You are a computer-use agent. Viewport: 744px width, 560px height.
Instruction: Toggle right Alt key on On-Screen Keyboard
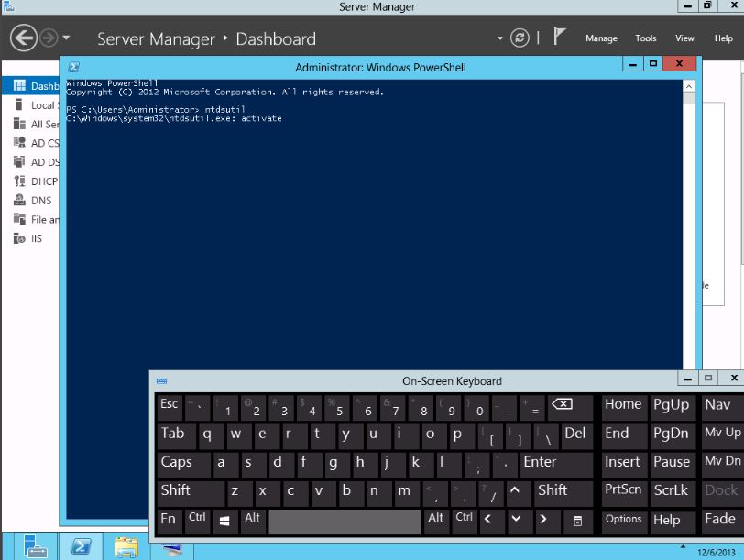point(435,522)
